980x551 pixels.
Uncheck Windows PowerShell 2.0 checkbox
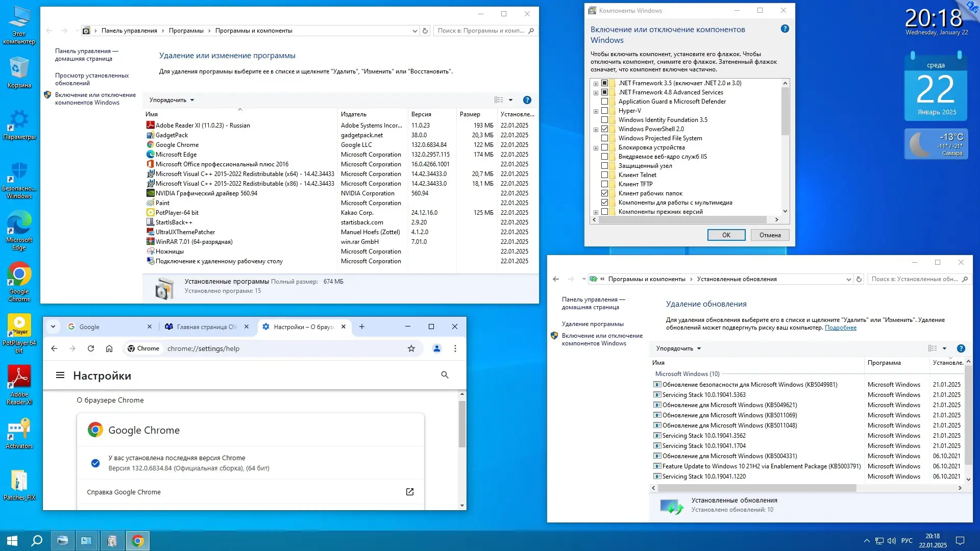pos(605,129)
